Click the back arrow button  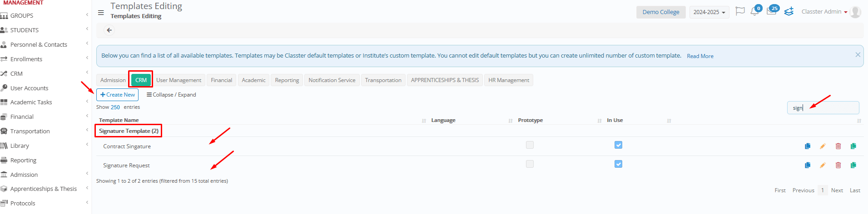click(109, 30)
